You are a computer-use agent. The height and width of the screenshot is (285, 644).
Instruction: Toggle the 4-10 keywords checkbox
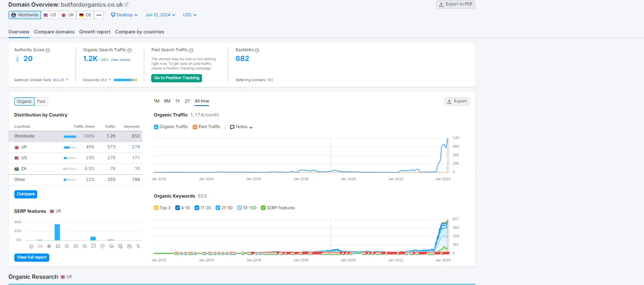tap(178, 208)
